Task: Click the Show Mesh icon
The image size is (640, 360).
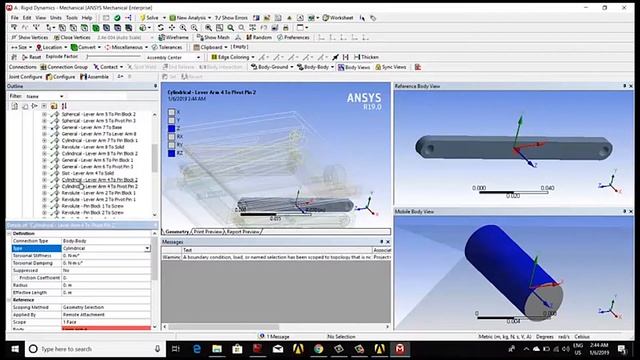Action: [x=200, y=38]
